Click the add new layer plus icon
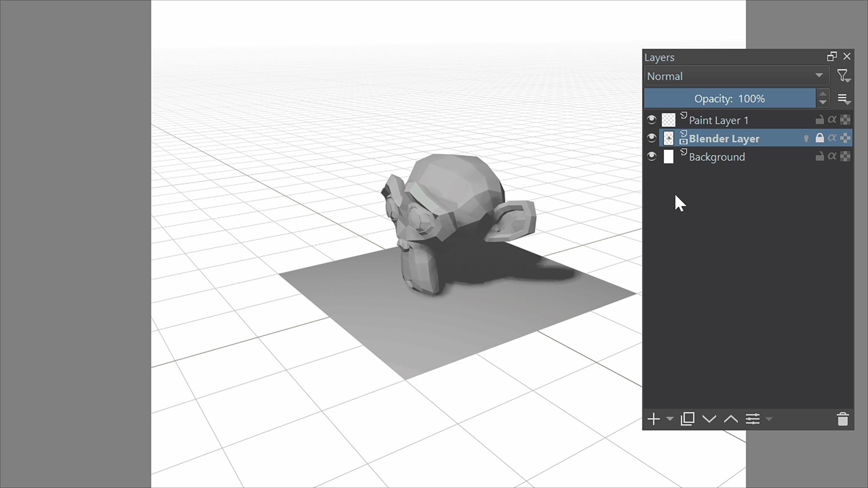This screenshot has width=868, height=488. [x=653, y=419]
